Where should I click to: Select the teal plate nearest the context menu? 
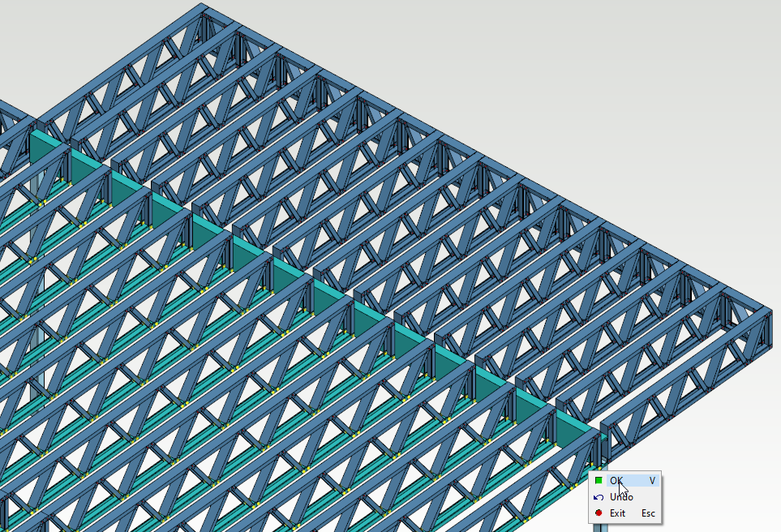574,431
